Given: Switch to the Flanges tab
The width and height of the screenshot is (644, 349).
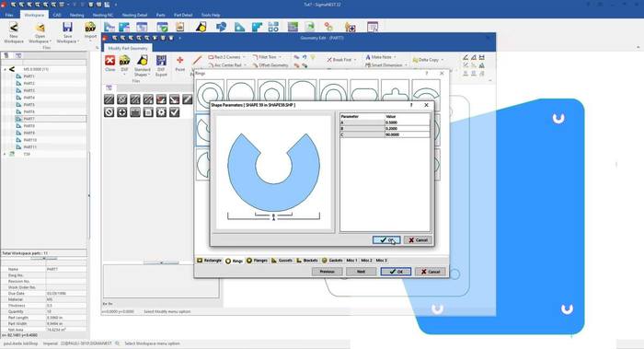Looking at the screenshot, I should click(257, 261).
